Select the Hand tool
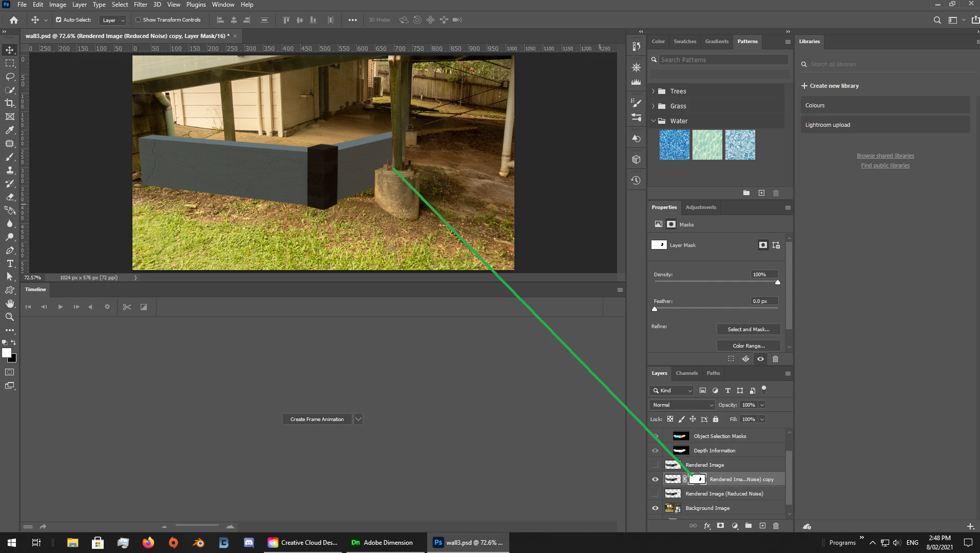This screenshot has width=980, height=553. coord(10,303)
